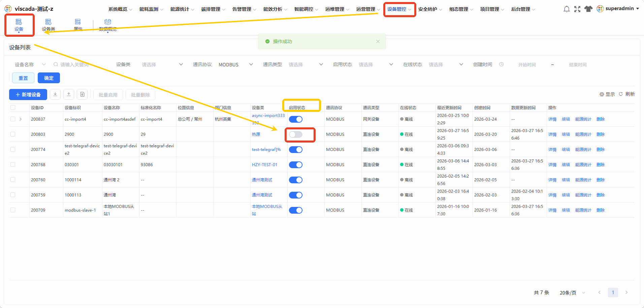Click the download icon beside 新增设备
The width and height of the screenshot is (644, 308).
[55, 95]
